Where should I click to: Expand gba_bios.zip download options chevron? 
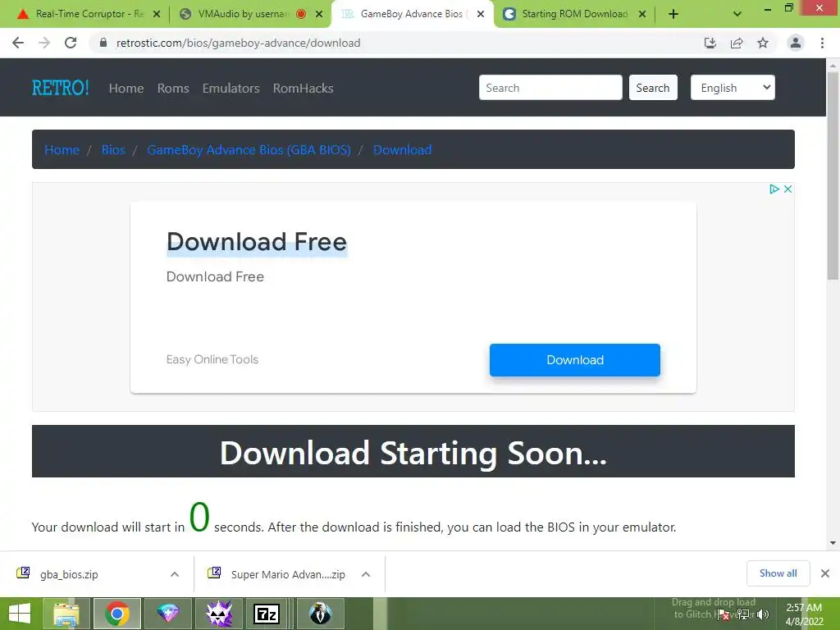175,574
